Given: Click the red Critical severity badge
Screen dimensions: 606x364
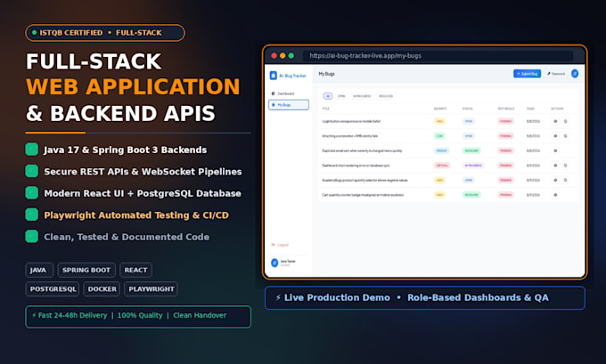Looking at the screenshot, I should click(442, 166).
